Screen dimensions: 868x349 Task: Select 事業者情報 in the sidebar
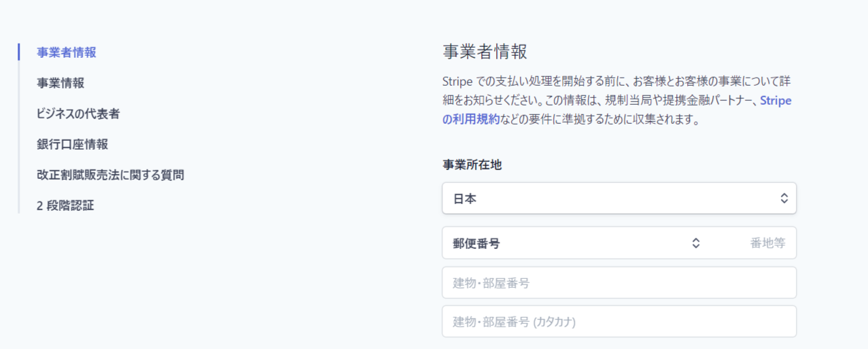click(x=67, y=52)
